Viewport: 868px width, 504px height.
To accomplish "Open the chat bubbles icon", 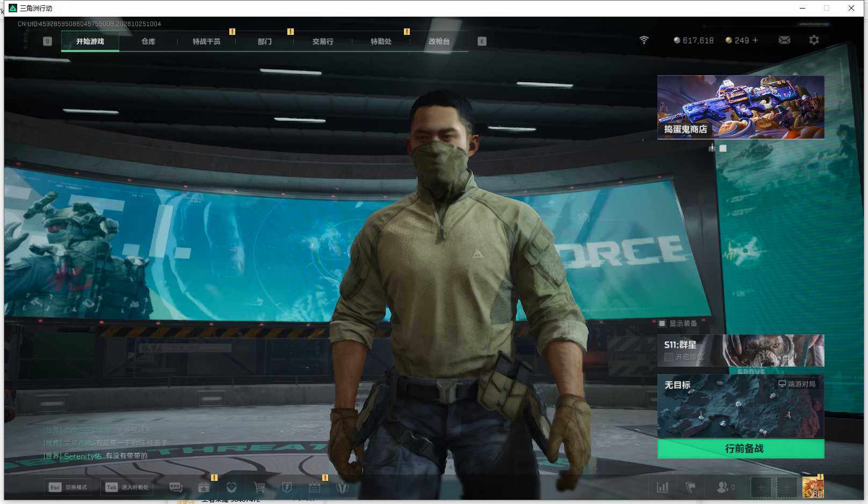I will (176, 487).
